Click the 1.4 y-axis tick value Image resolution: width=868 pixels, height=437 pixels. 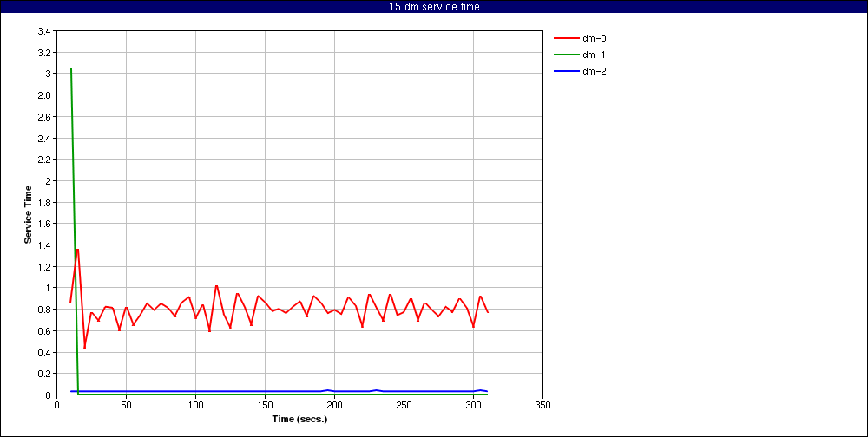44,245
